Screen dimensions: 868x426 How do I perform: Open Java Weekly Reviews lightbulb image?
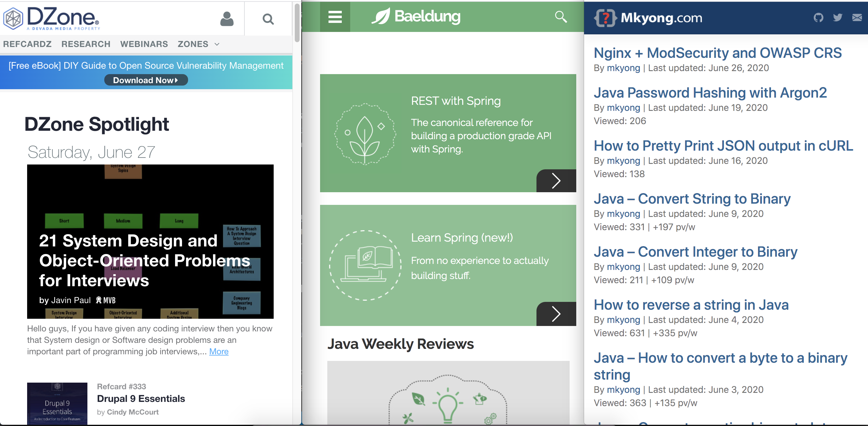pos(448,393)
